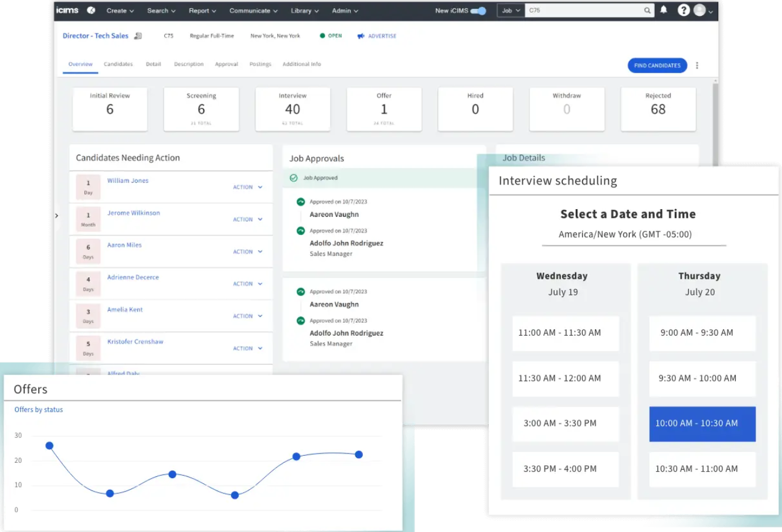Expand the Action dropdown for William Jones
Screen dimensions: 782x532
(247, 187)
